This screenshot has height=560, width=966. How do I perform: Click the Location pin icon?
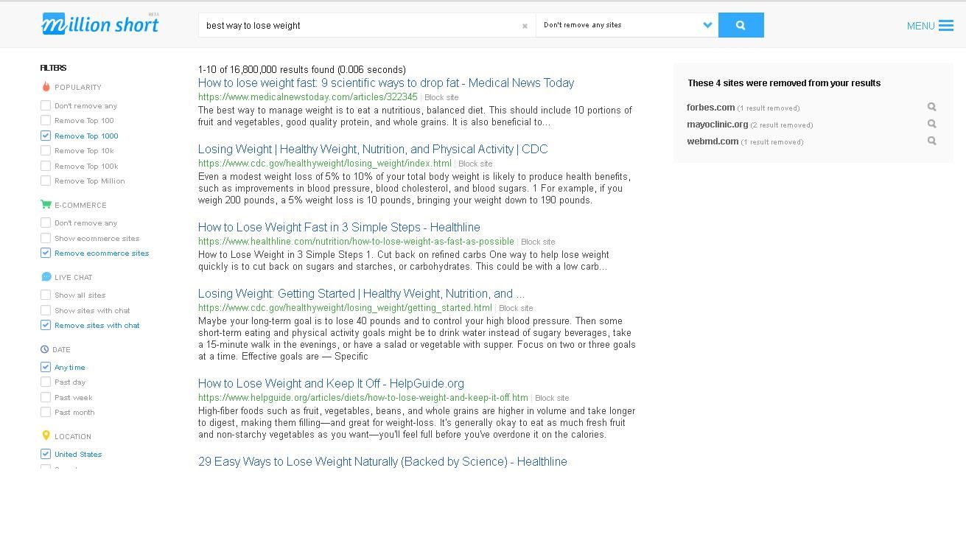pos(46,436)
